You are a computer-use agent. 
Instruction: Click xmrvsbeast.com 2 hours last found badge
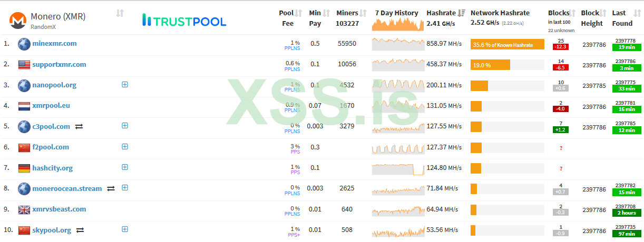point(627,213)
